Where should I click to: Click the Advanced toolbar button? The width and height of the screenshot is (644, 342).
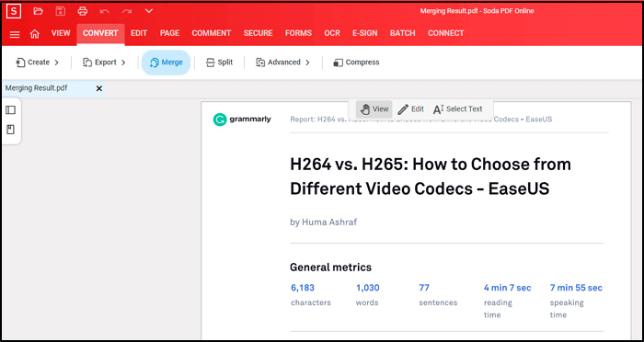pos(279,63)
